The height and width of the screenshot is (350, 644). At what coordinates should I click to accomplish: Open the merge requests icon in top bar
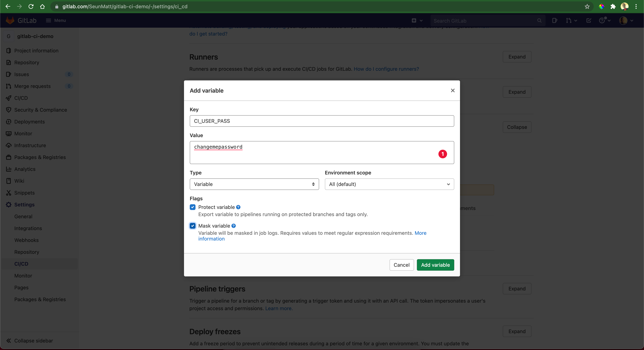click(x=569, y=21)
